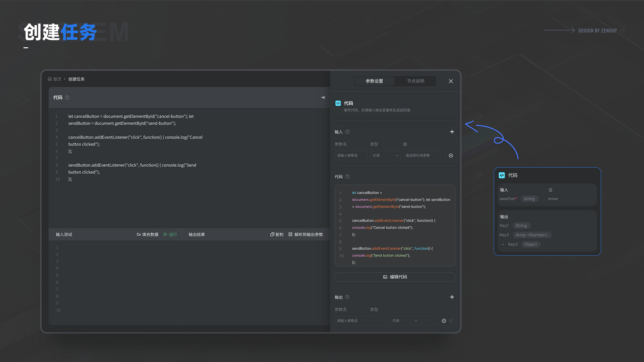Click line 1 in the main code editor
This screenshot has width=644, height=362.
(131, 116)
